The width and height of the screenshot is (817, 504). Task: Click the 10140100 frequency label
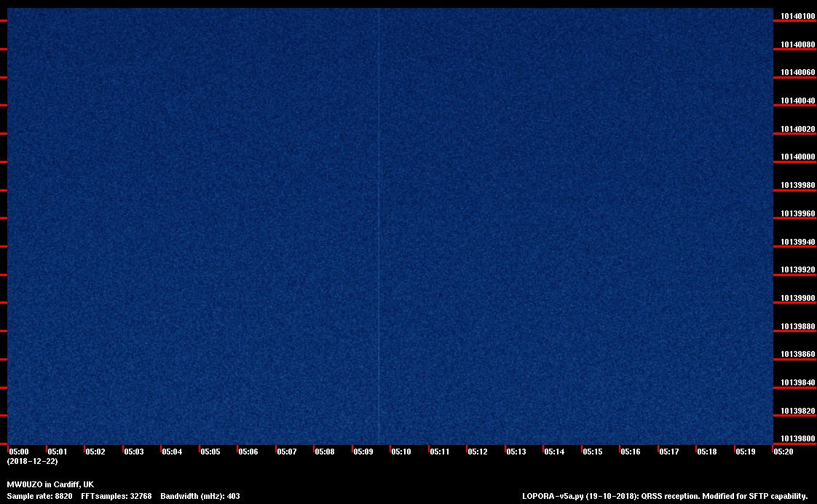[x=797, y=16]
